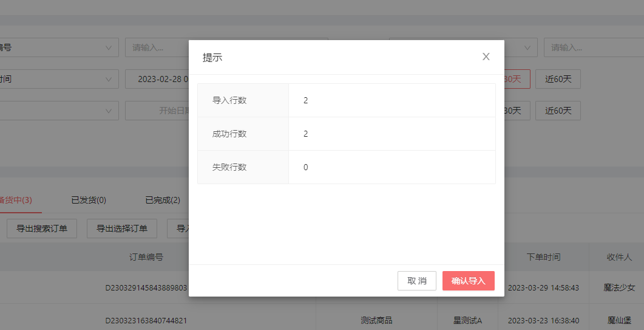Click the 下单时间 column header
The width and height of the screenshot is (644, 330).
tap(543, 257)
